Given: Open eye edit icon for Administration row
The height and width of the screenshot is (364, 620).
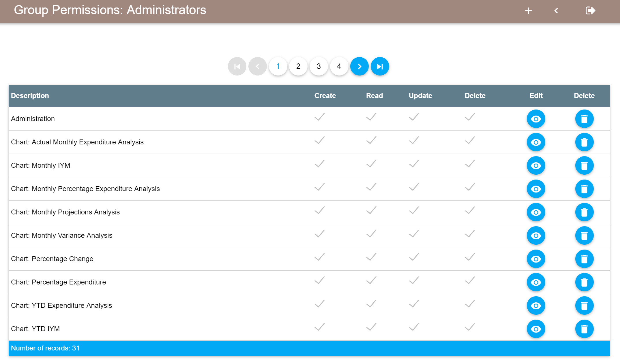Looking at the screenshot, I should tap(536, 119).
